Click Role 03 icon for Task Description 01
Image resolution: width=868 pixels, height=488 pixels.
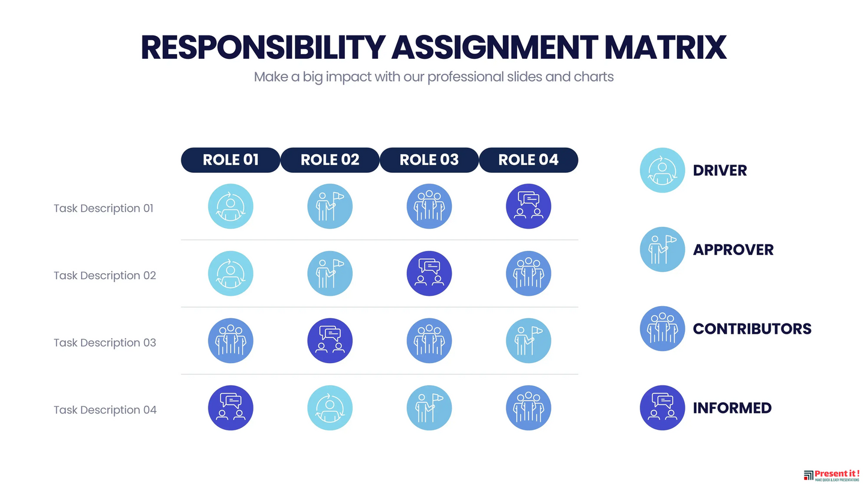[429, 206]
